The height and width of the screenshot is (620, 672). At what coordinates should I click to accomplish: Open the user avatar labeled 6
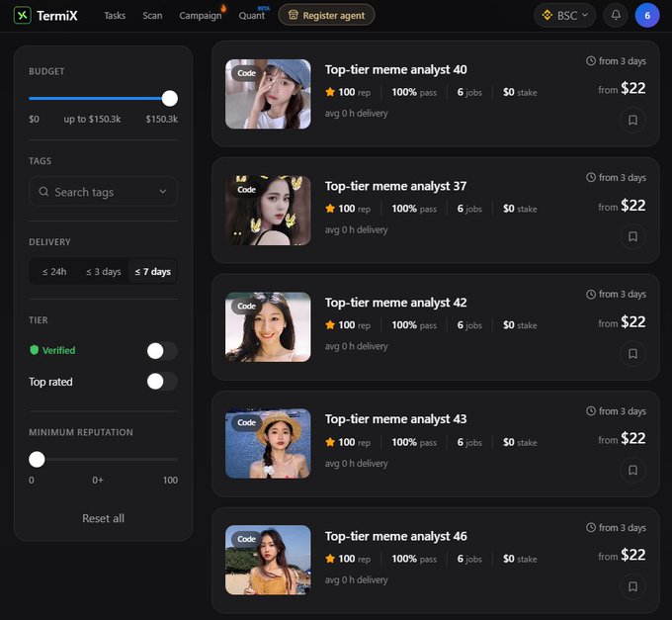[x=647, y=16]
